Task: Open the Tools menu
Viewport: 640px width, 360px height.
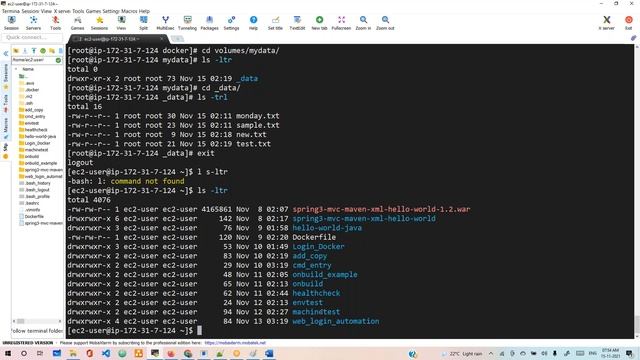Action: point(78,11)
